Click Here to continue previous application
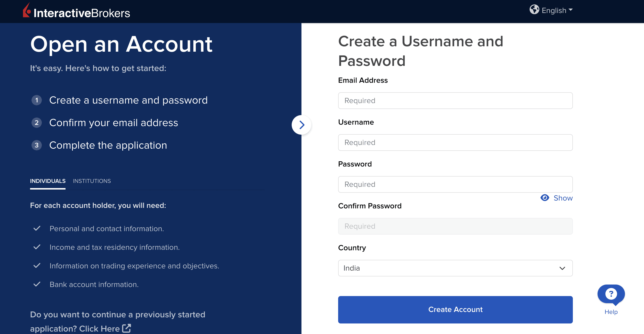This screenshot has height=334, width=644. 100,329
